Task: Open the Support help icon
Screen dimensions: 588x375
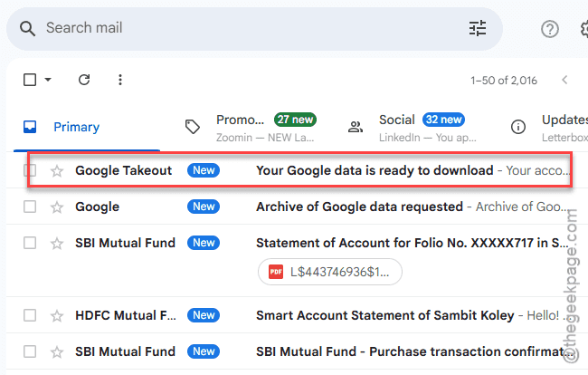Action: 550,29
